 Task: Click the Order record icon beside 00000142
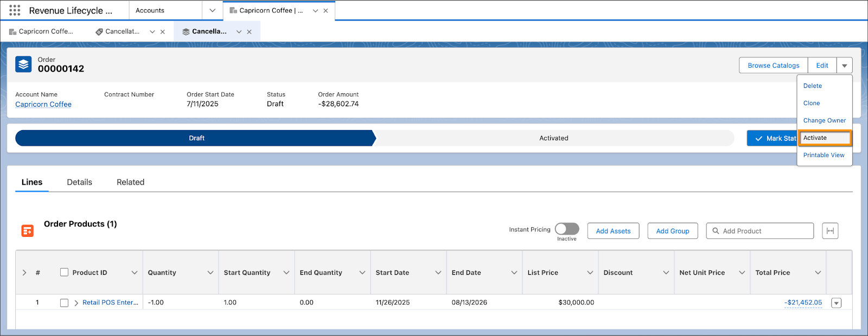23,64
